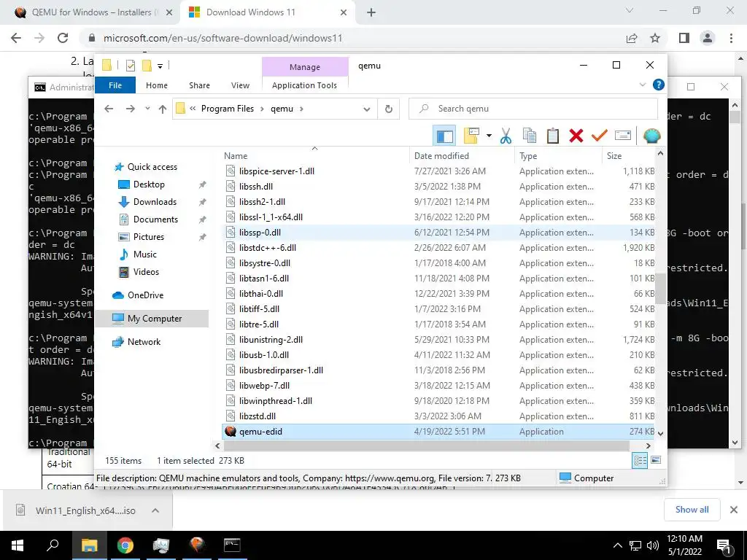Image resolution: width=747 pixels, height=560 pixels.
Task: Open Customize Quick Access Toolbar dropdown
Action: click(160, 66)
